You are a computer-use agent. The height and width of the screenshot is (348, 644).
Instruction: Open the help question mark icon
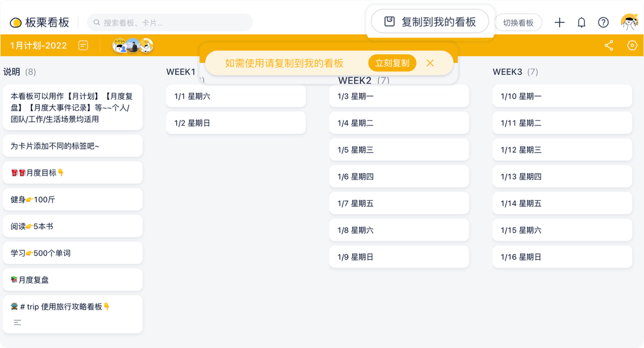603,23
